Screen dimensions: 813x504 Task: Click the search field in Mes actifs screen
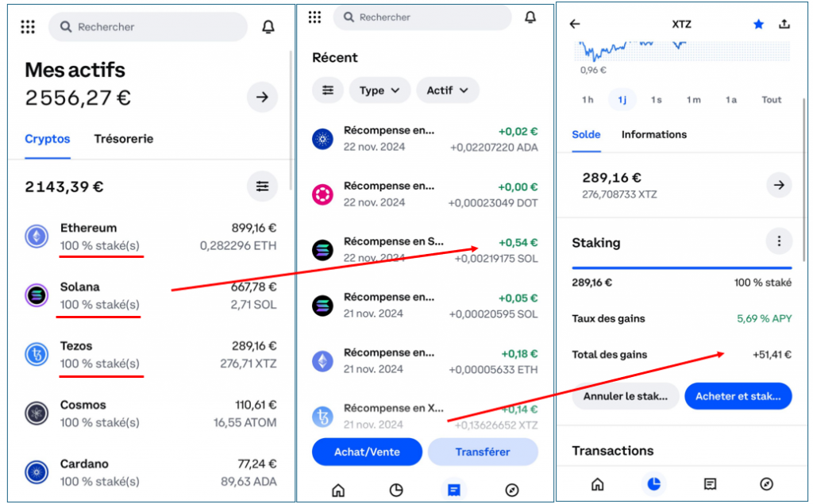(x=148, y=26)
